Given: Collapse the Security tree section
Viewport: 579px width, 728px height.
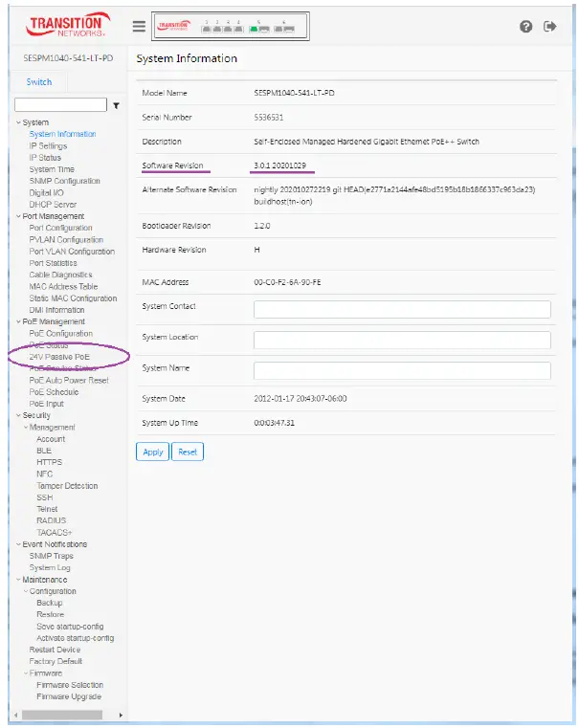Looking at the screenshot, I should pyautogui.click(x=18, y=415).
